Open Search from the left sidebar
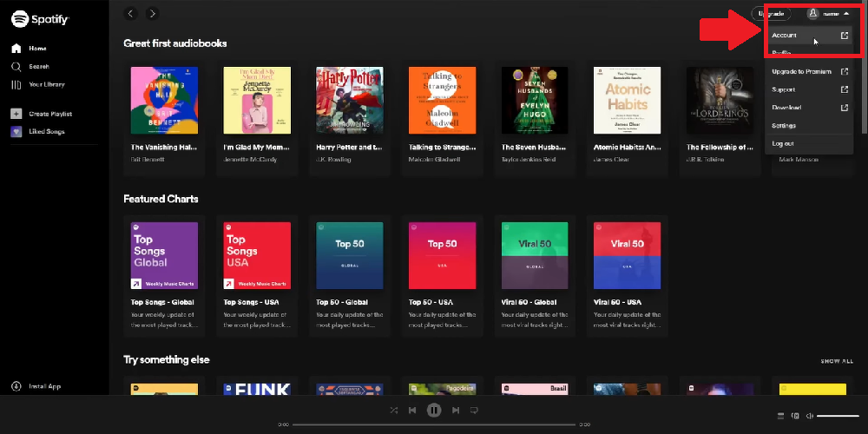This screenshot has width=868, height=434. tap(16, 67)
